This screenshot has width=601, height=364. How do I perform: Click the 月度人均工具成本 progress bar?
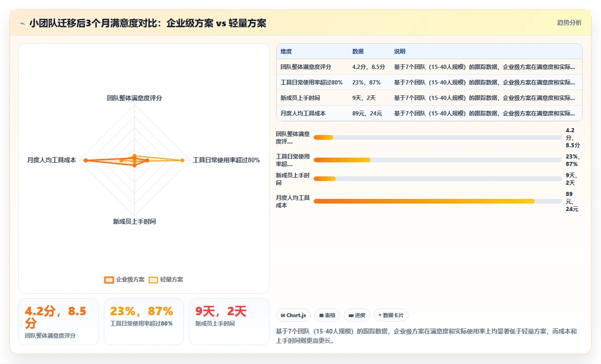(x=438, y=201)
